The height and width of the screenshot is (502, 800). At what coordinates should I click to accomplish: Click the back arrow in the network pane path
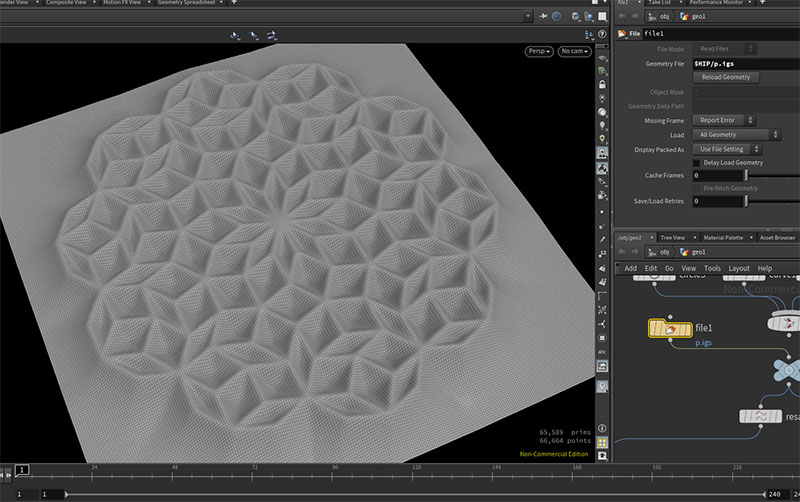pyautogui.click(x=622, y=252)
